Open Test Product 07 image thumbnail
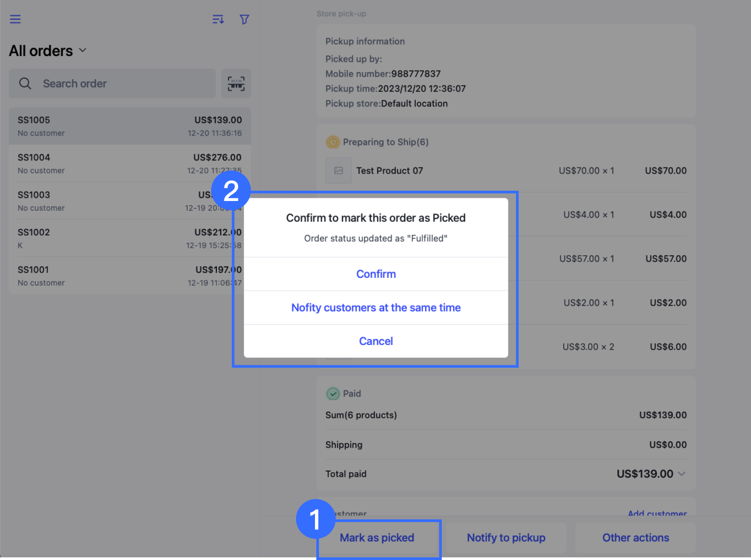Screen dimensions: 751x560 tap(338, 170)
